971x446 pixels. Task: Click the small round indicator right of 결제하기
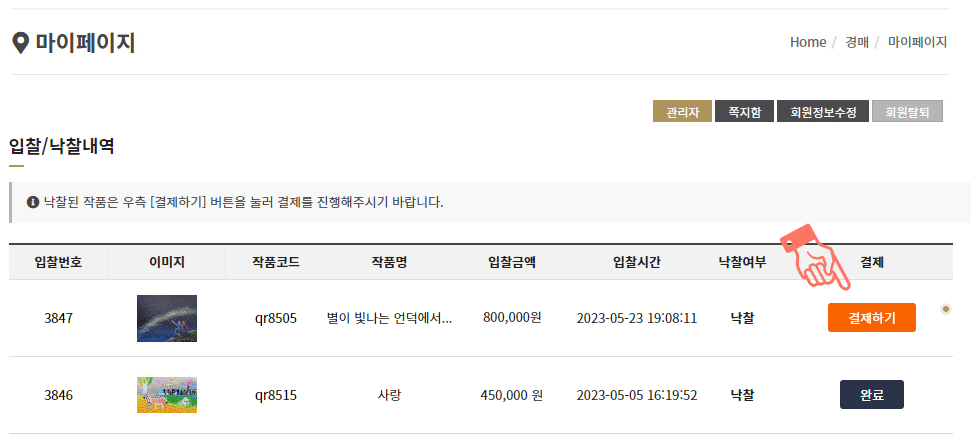(x=946, y=309)
